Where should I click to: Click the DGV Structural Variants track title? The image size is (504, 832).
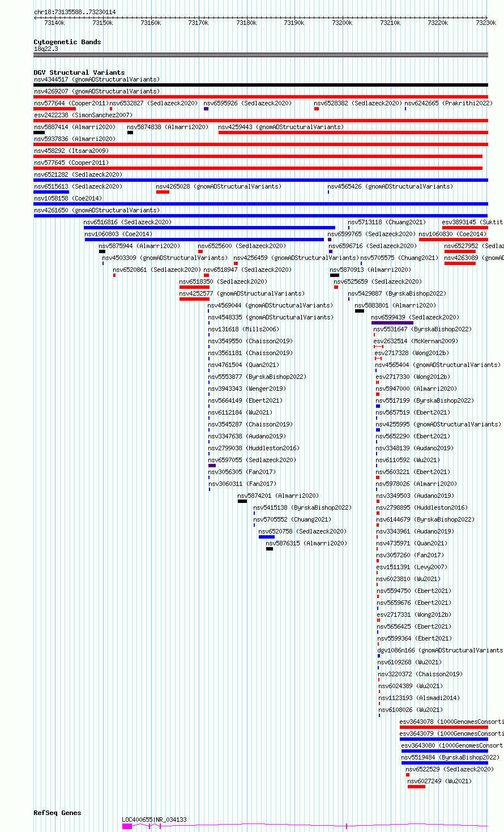pos(79,72)
